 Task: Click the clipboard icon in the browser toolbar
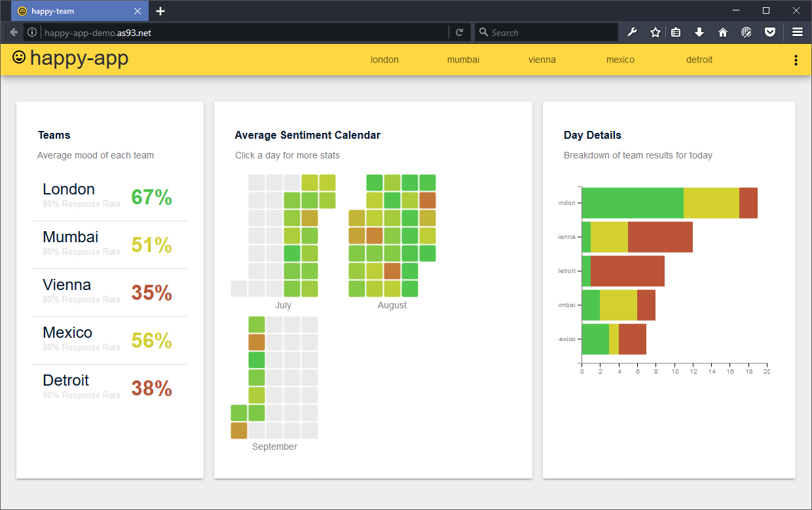coord(676,31)
